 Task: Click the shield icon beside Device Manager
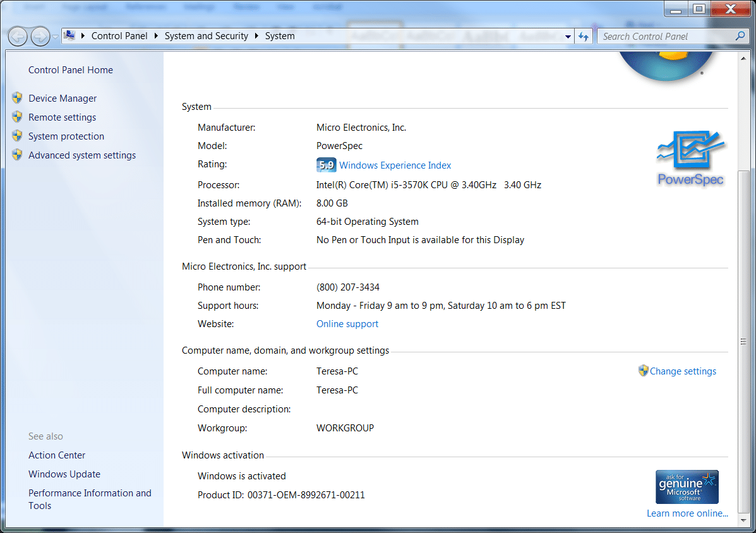tap(17, 99)
